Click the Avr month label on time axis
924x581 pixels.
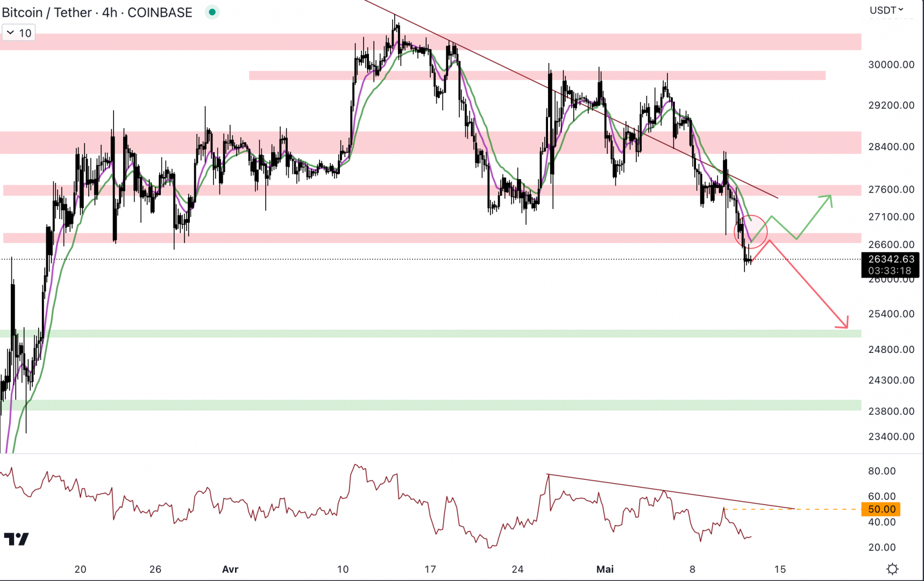click(x=230, y=569)
